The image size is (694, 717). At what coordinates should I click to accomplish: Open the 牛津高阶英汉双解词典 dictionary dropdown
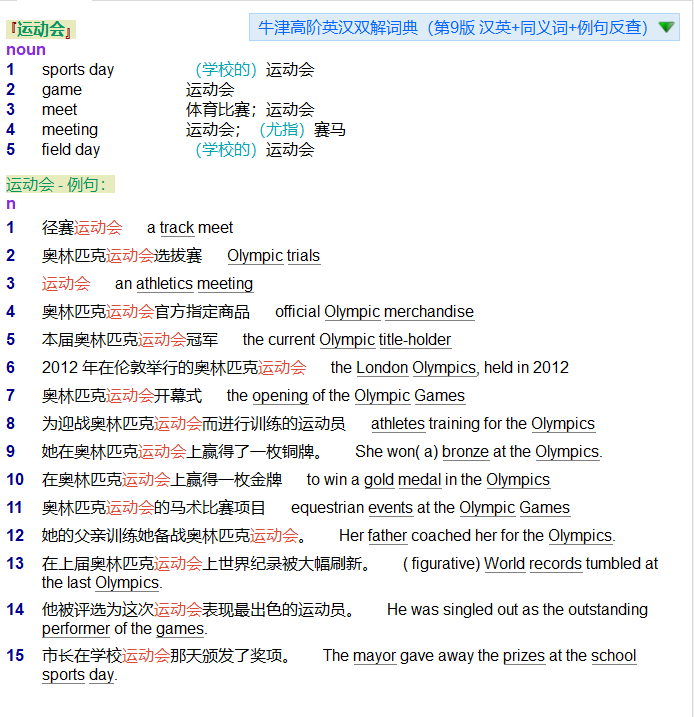[x=464, y=27]
